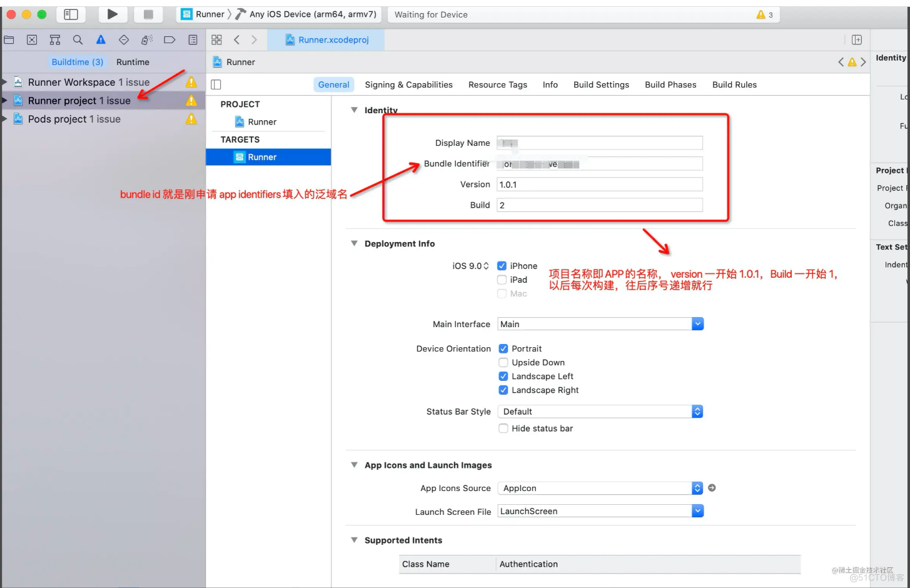Viewport: 910px width, 588px height.
Task: Collapse the Deployment Info section
Action: (x=354, y=243)
